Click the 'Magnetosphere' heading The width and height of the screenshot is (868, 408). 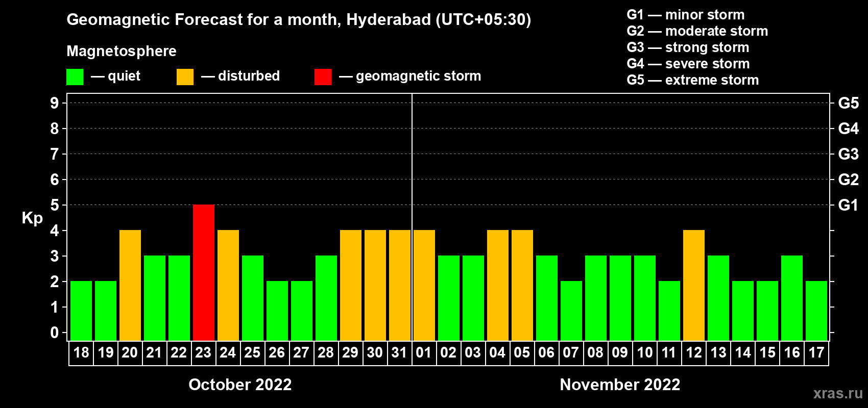click(122, 51)
